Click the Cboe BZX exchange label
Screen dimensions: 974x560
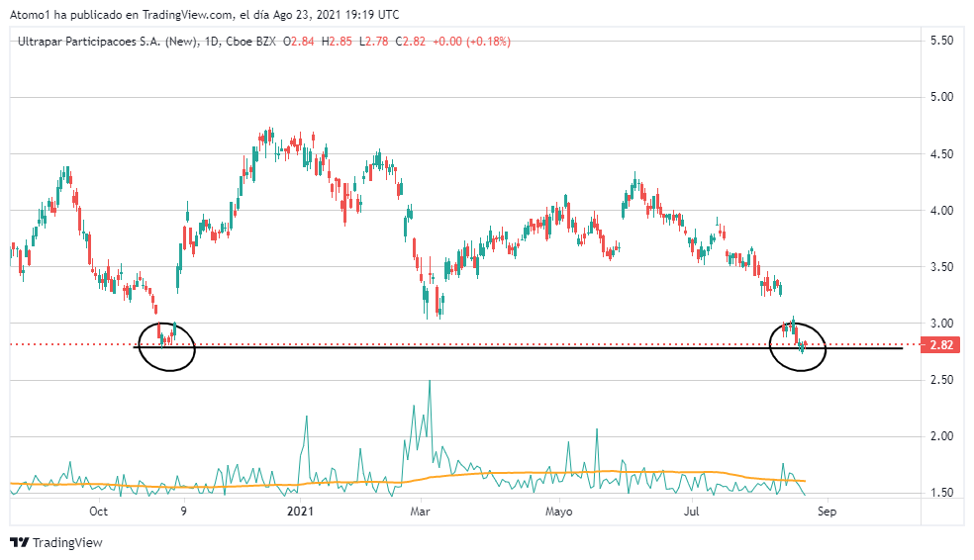(x=250, y=42)
